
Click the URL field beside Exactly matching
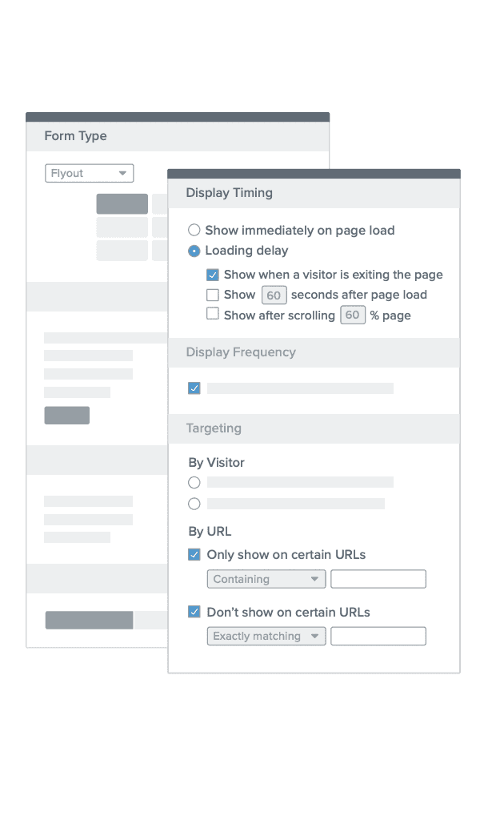click(378, 636)
